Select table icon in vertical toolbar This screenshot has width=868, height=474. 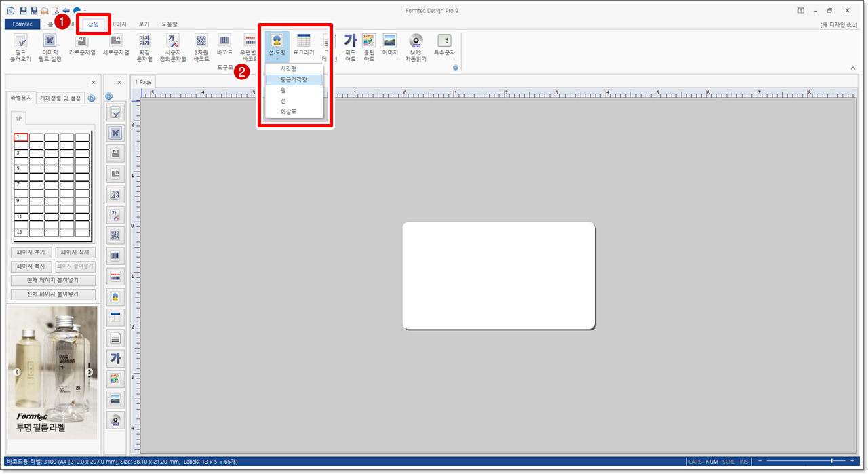(115, 317)
